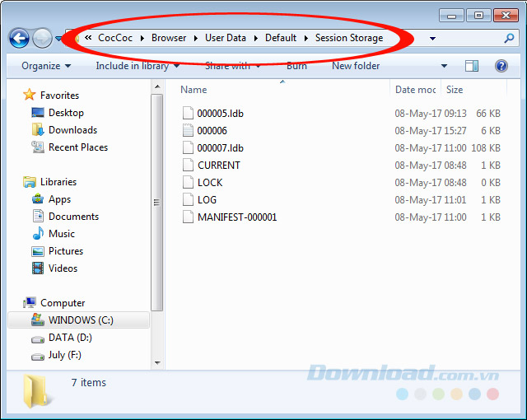
Task: Click the Computer icon in tree
Action: pyautogui.click(x=30, y=302)
